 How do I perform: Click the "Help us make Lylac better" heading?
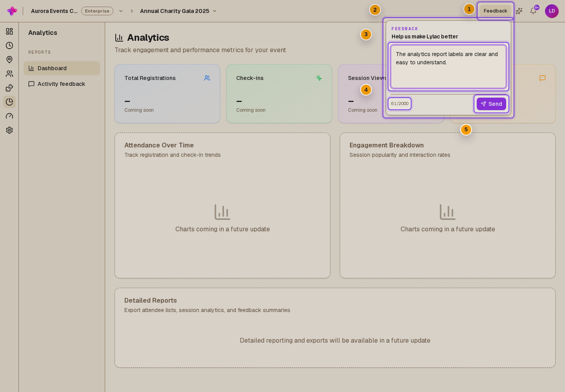pos(425,36)
